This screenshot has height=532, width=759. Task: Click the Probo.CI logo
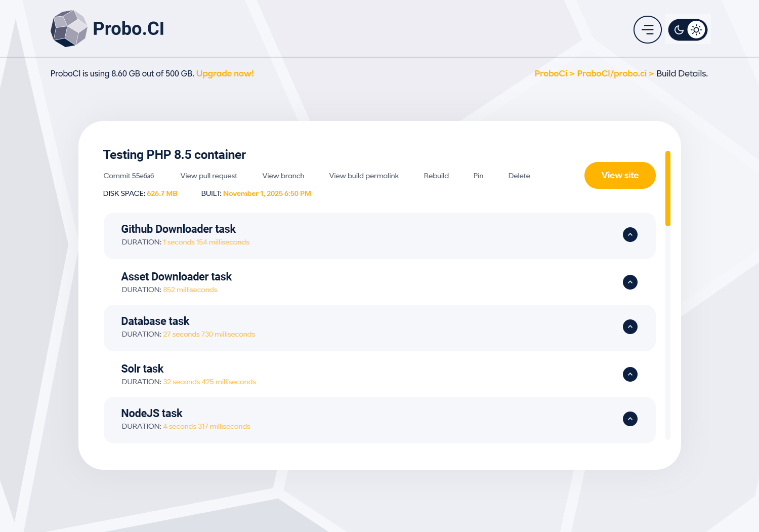(x=107, y=29)
